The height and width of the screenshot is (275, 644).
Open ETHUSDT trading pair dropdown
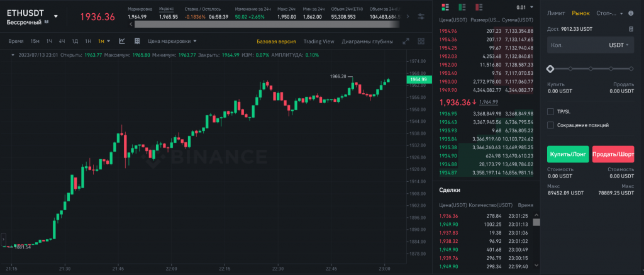[x=55, y=16]
